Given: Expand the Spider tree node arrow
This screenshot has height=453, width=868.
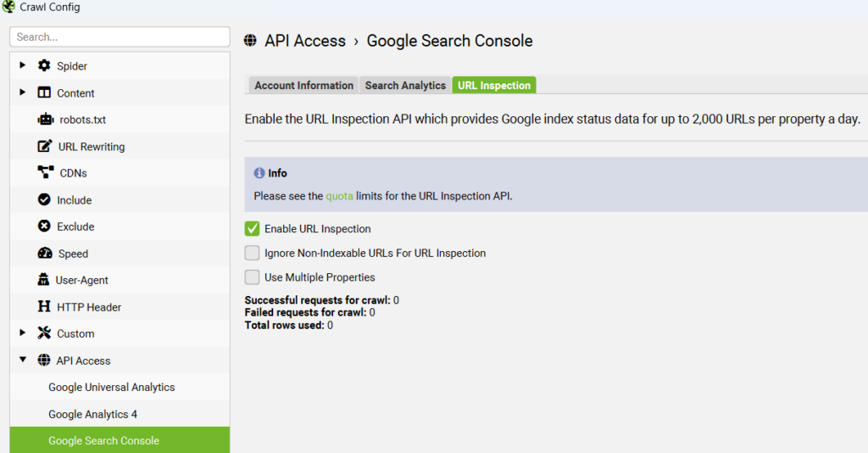Looking at the screenshot, I should tap(23, 64).
